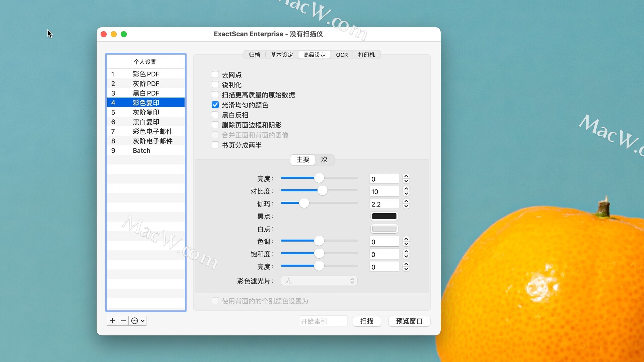Uncheck 光滑均匀的颜色 option
Screen dimensions: 644x362
pyautogui.click(x=215, y=105)
